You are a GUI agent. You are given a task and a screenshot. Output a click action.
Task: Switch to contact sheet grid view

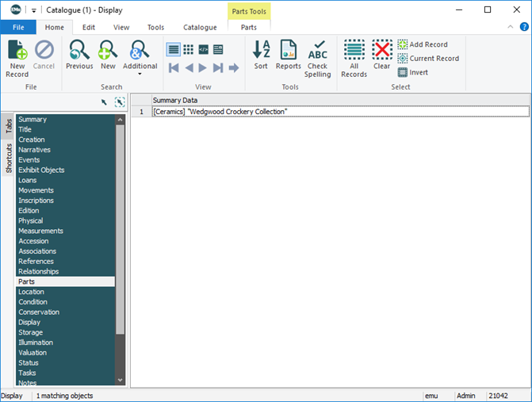pos(189,49)
